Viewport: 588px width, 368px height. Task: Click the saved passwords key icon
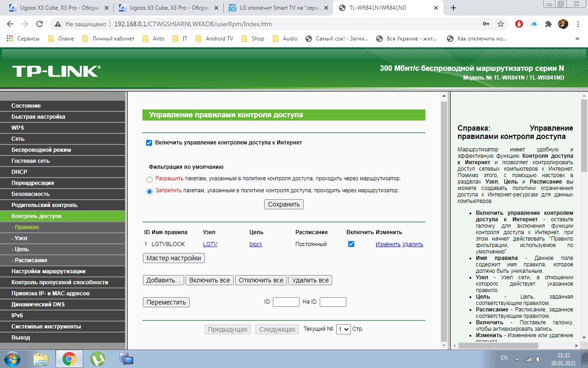[486, 24]
